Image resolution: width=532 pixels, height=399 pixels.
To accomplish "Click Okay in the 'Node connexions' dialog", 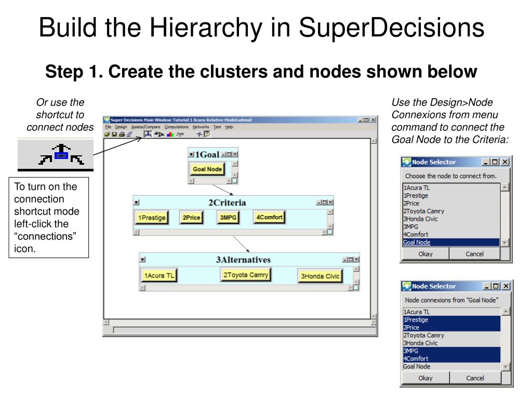I will pos(425,378).
